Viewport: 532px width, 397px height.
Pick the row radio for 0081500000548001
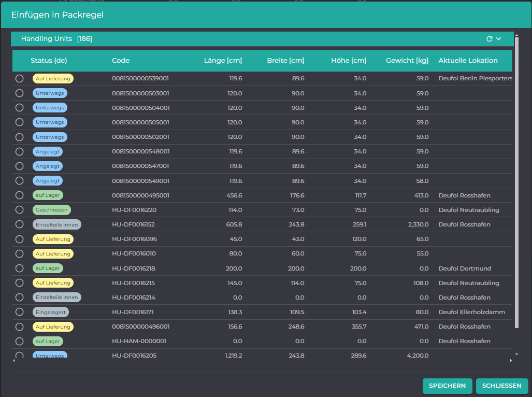pos(19,152)
